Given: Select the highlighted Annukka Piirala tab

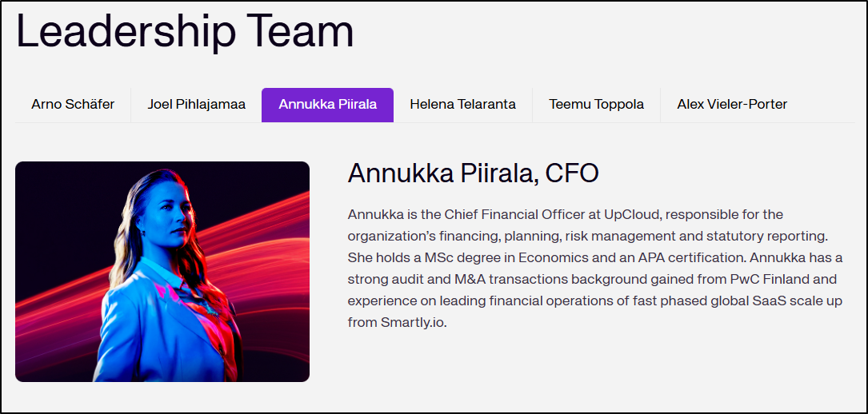Looking at the screenshot, I should [327, 105].
